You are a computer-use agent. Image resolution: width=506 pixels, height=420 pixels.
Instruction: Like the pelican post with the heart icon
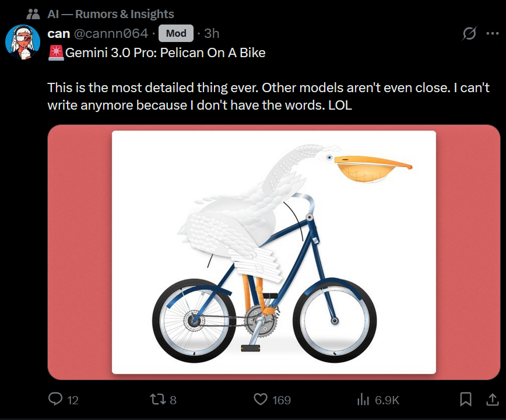(261, 400)
